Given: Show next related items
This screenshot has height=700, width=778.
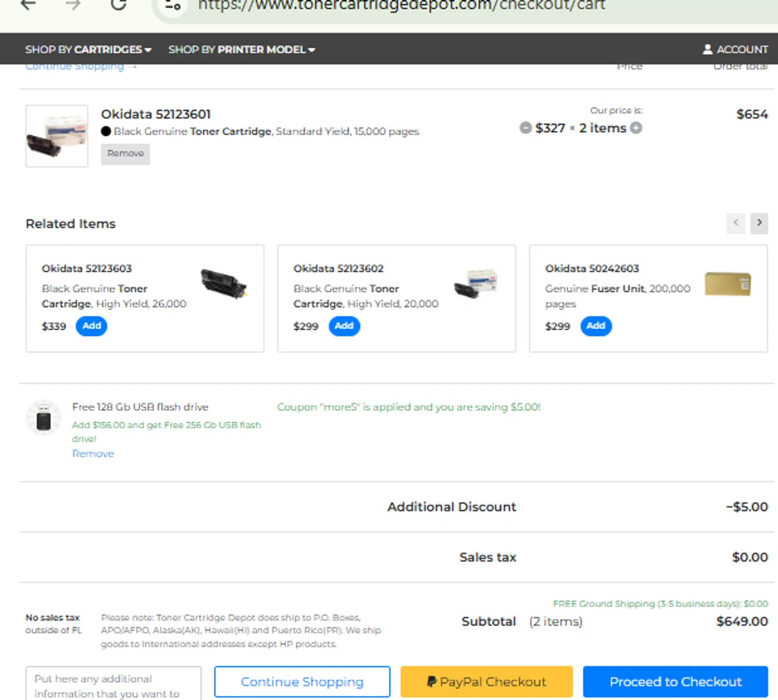Looking at the screenshot, I should click(x=759, y=223).
